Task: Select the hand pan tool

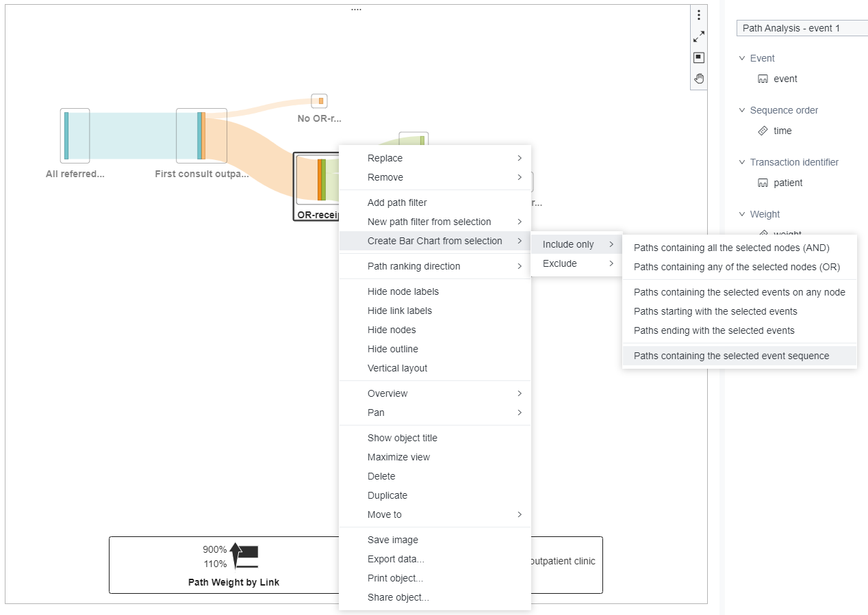Action: pyautogui.click(x=699, y=78)
